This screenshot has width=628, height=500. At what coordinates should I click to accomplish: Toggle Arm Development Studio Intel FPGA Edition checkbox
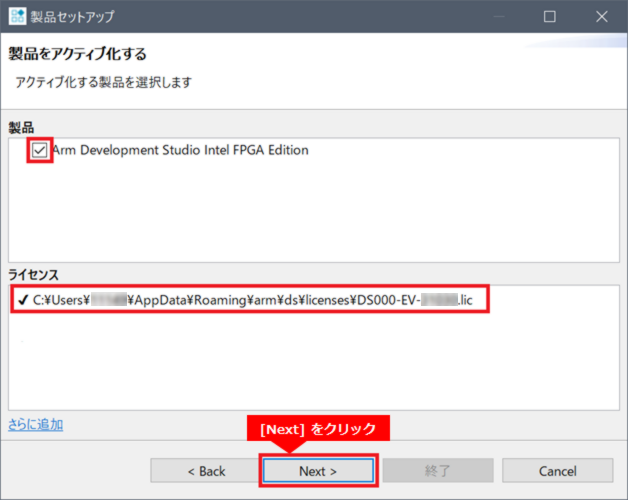click(x=40, y=150)
